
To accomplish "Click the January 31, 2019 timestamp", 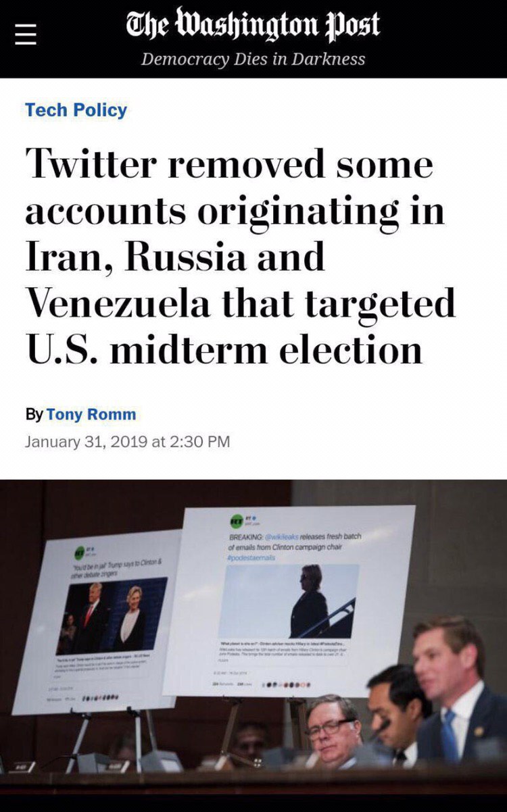I will [x=127, y=442].
